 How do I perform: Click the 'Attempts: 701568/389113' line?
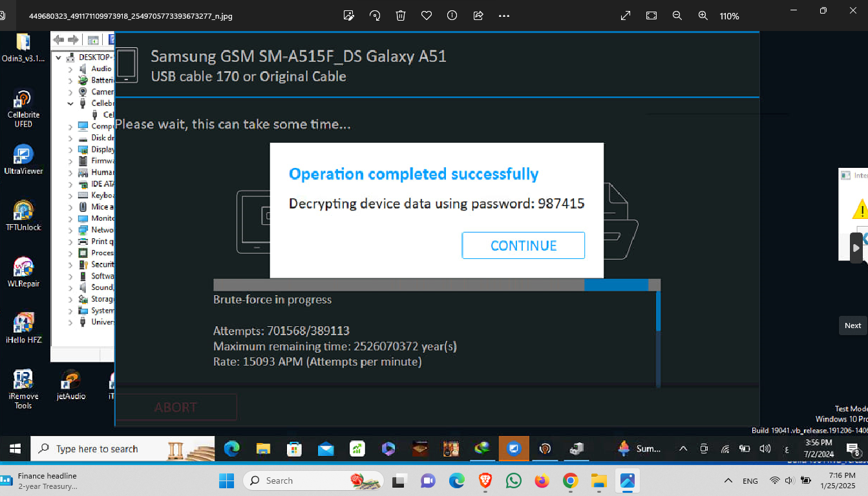[x=281, y=331]
